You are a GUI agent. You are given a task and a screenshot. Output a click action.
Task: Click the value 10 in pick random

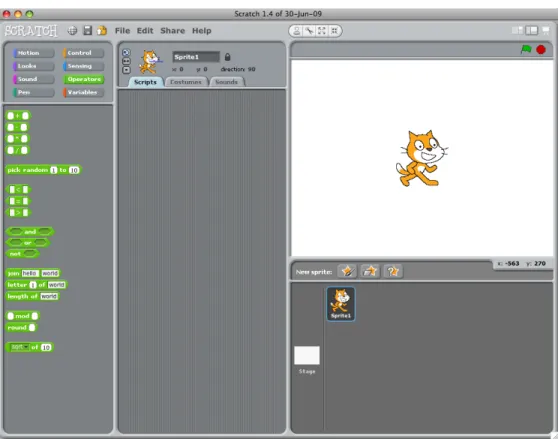74,170
